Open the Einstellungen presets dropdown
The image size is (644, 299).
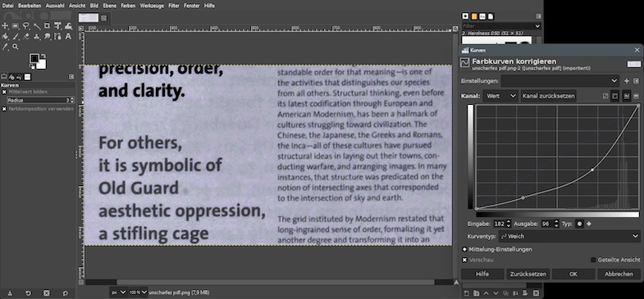[x=560, y=81]
